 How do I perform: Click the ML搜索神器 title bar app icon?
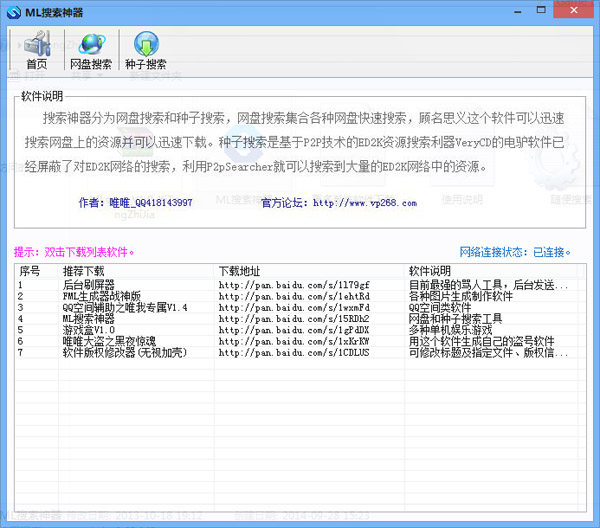(13, 12)
